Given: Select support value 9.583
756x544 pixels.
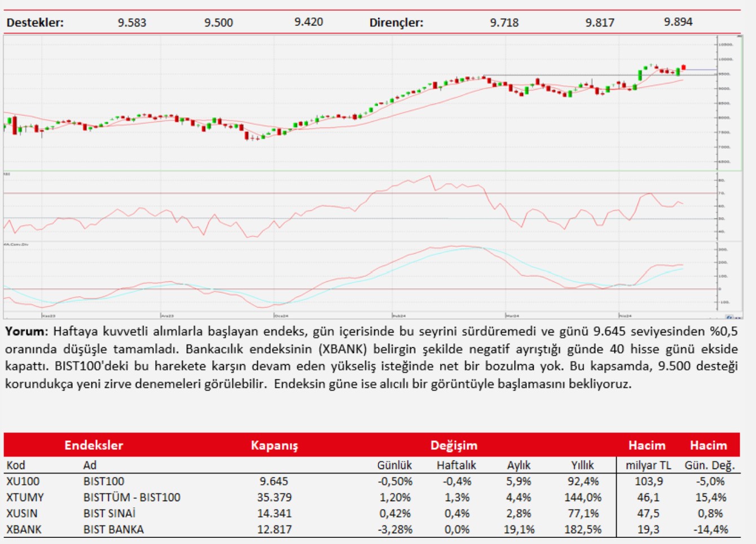Looking at the screenshot, I should coord(132,23).
